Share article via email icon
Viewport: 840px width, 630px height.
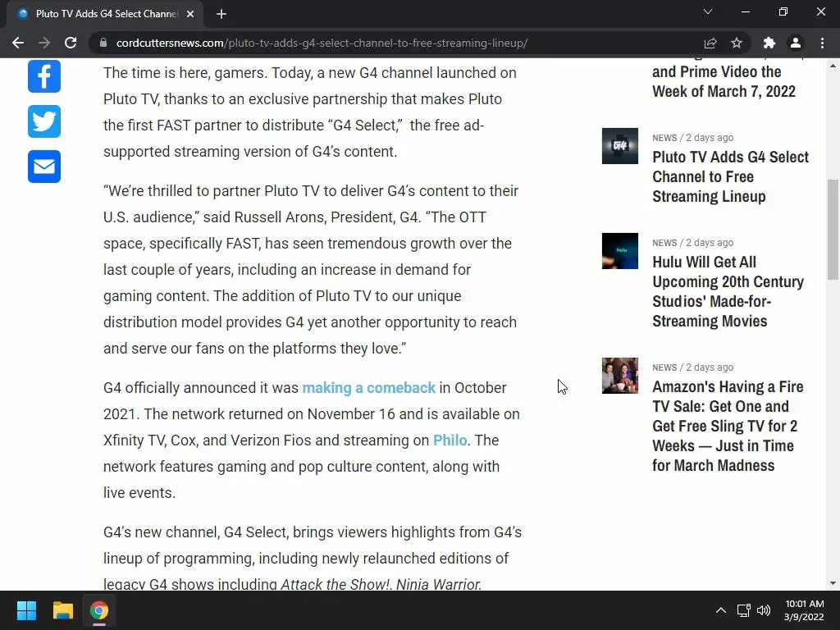pos(44,166)
